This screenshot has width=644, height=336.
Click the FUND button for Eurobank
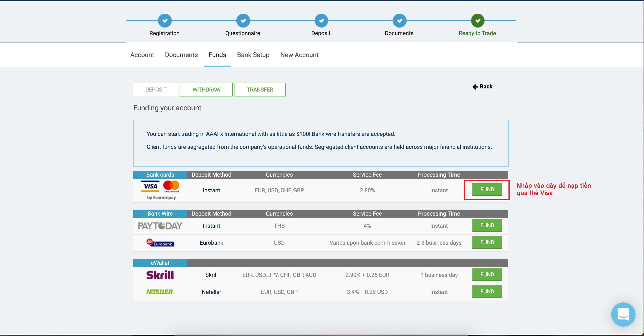pos(487,242)
